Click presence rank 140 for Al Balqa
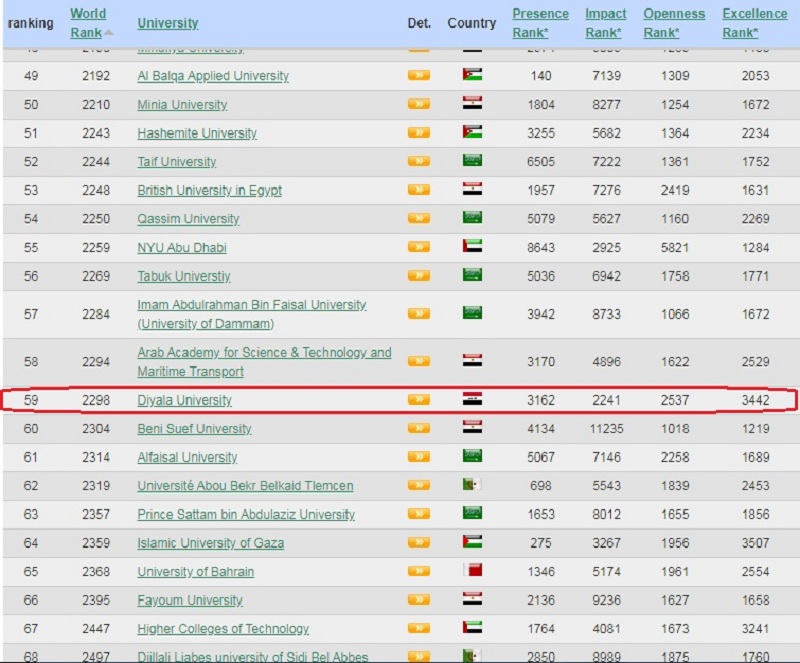 541,76
